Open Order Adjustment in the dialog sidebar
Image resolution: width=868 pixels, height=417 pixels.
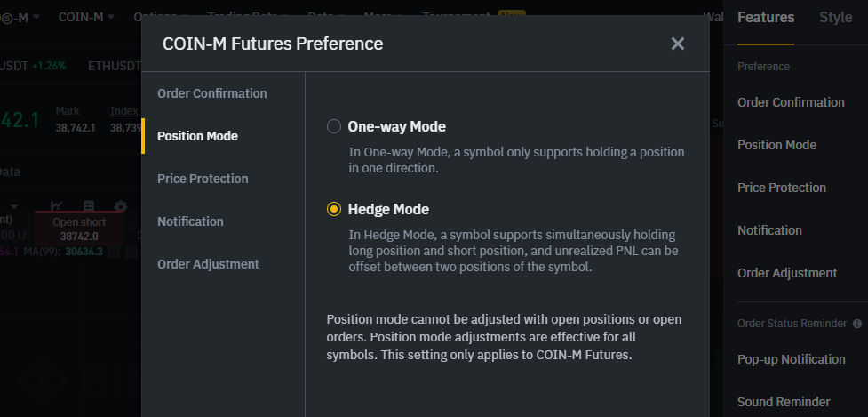coord(208,264)
